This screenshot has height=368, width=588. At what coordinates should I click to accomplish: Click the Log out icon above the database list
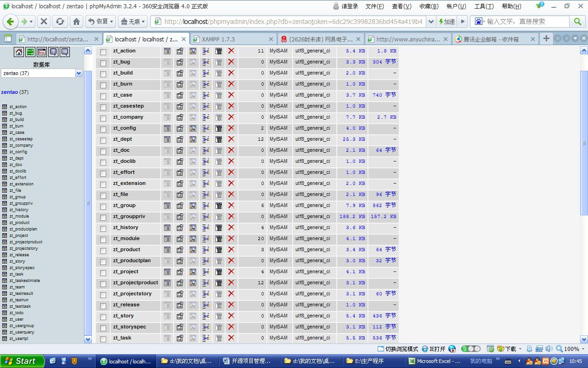pos(30,52)
